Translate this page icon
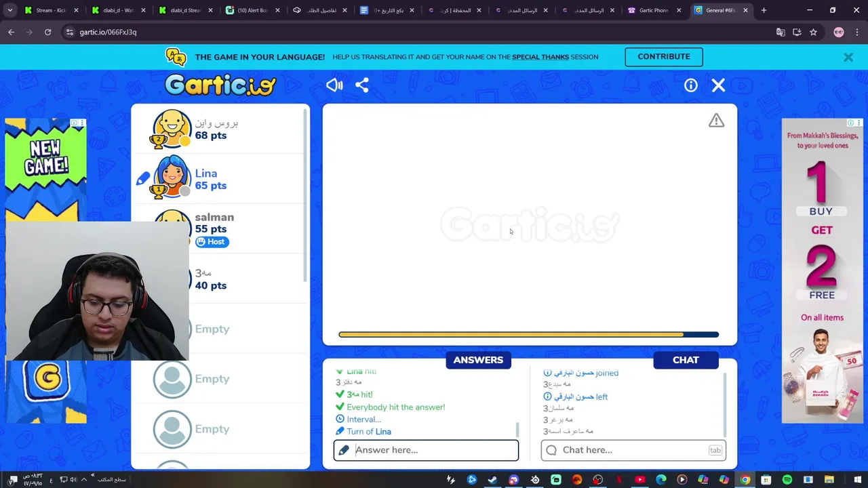 tap(781, 32)
